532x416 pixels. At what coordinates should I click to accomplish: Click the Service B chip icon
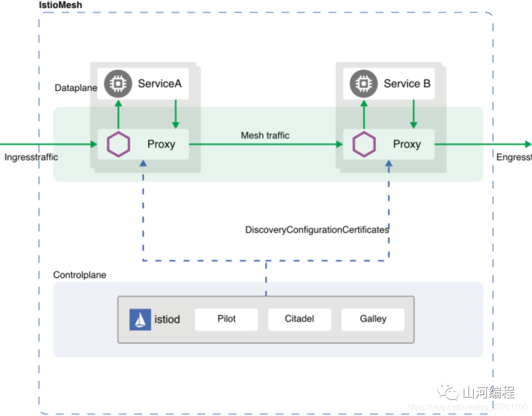pyautogui.click(x=364, y=83)
